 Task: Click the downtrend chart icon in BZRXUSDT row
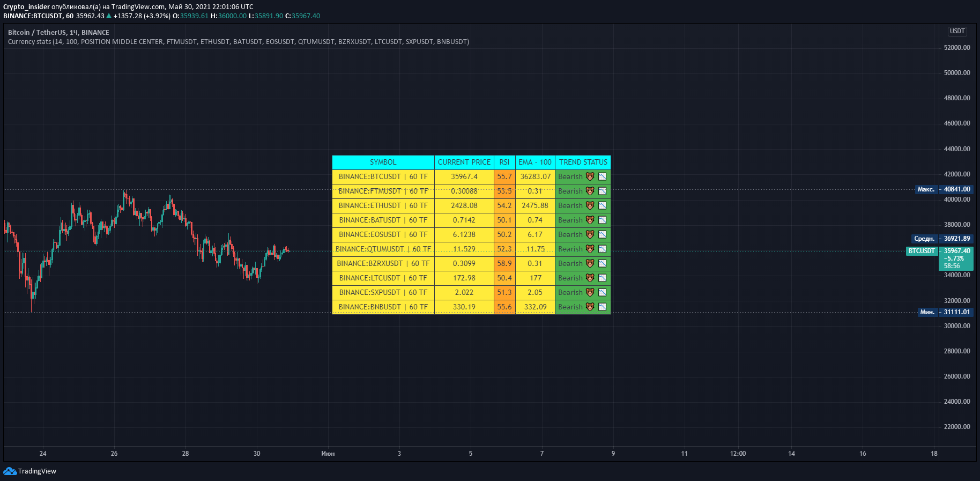pyautogui.click(x=603, y=263)
